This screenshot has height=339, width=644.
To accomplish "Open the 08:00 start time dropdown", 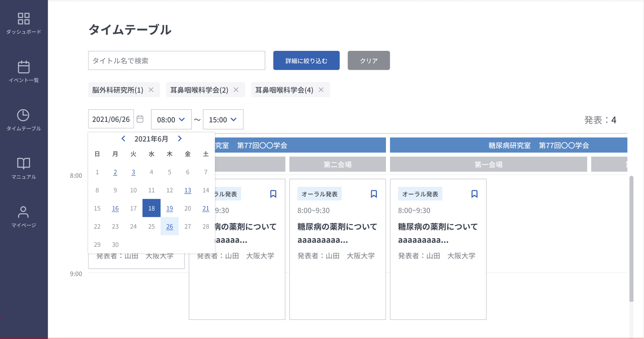I will click(x=171, y=119).
